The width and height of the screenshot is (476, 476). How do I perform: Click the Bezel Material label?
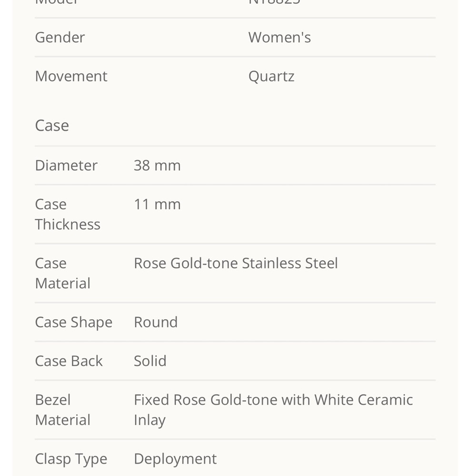62,410
